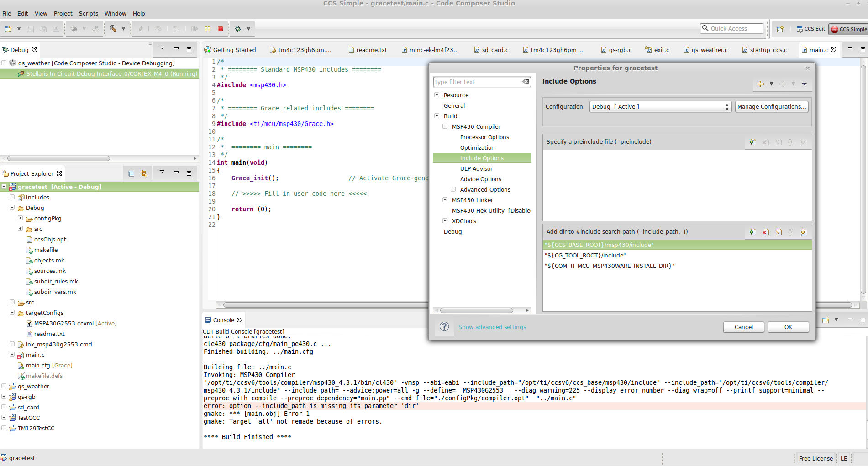
Task: Open the Scripts menu
Action: [88, 13]
